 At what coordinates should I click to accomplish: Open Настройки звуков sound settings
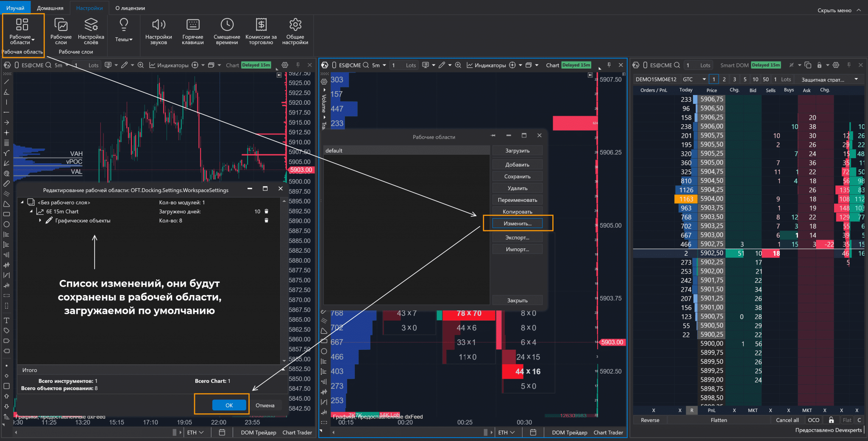pos(159,31)
